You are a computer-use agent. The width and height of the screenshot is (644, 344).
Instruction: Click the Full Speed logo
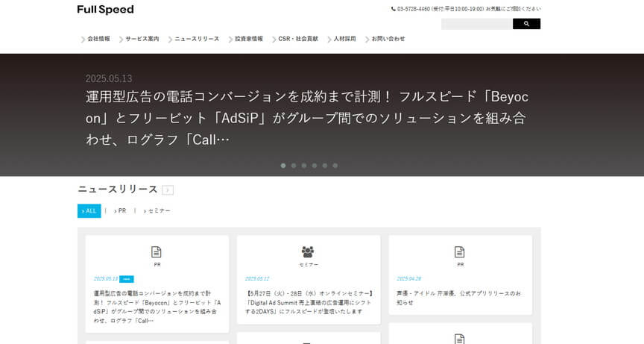[x=106, y=10]
